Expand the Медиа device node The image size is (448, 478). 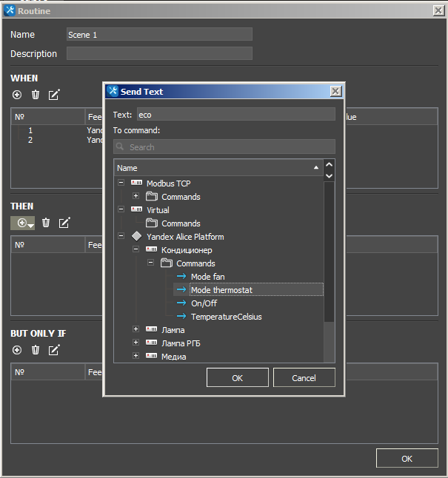click(136, 357)
